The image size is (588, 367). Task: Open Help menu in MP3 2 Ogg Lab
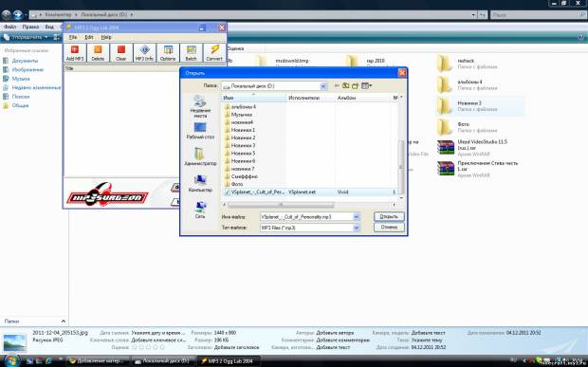[x=106, y=38]
